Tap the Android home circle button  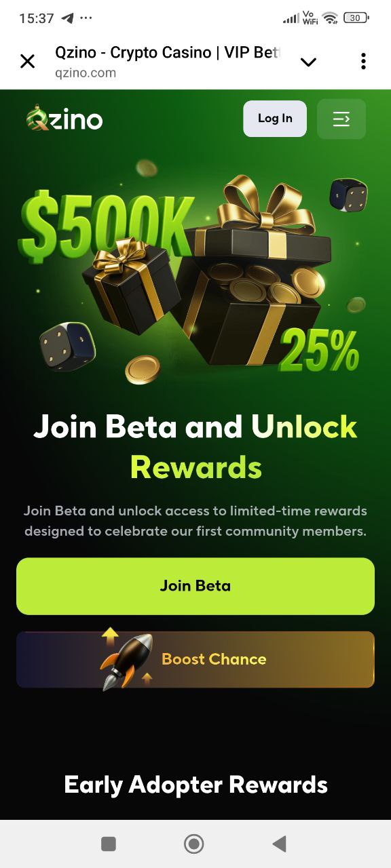coord(194,844)
